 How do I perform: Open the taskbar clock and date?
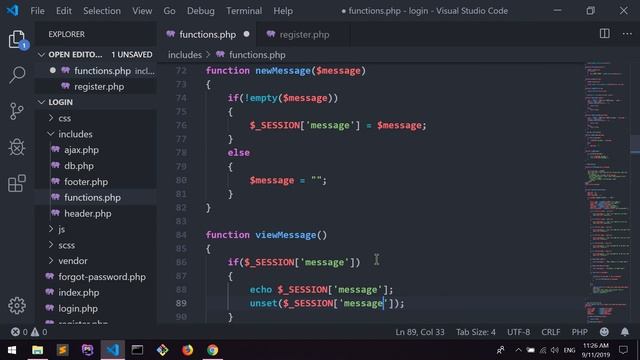[596, 350]
